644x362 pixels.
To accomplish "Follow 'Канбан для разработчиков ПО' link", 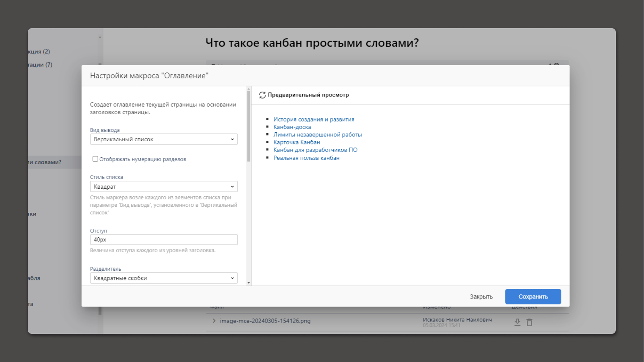I will [x=315, y=150].
